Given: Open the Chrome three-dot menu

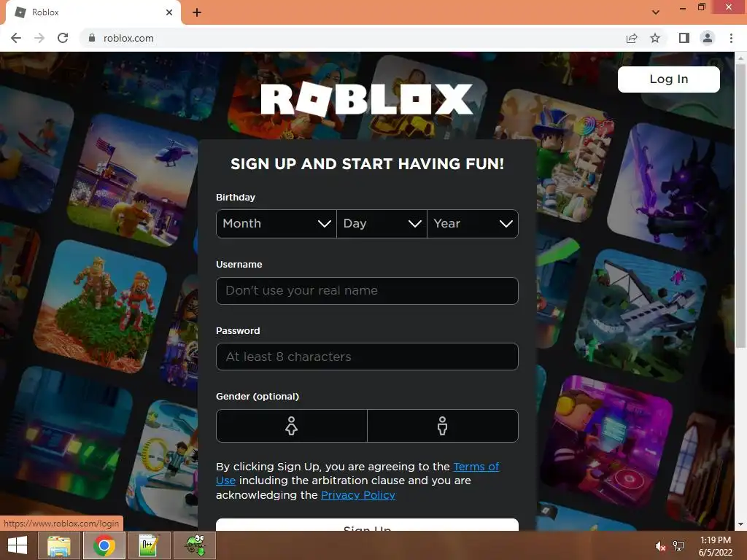Looking at the screenshot, I should (731, 38).
